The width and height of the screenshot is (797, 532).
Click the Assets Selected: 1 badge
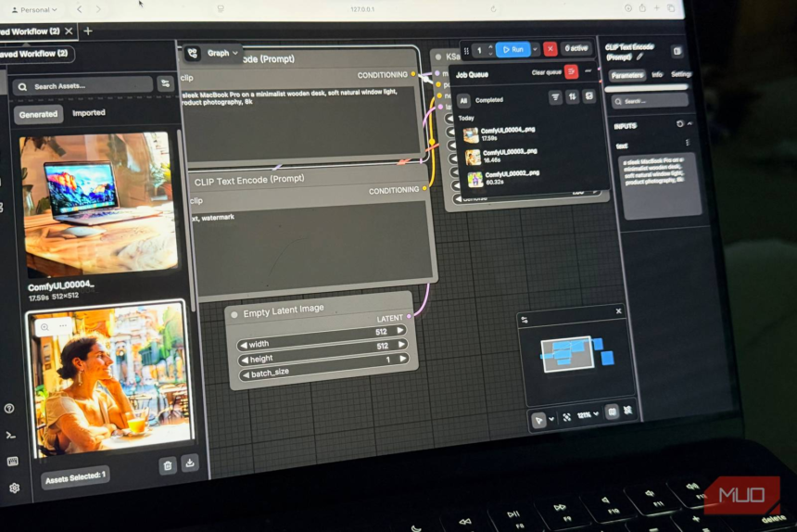pos(75,477)
